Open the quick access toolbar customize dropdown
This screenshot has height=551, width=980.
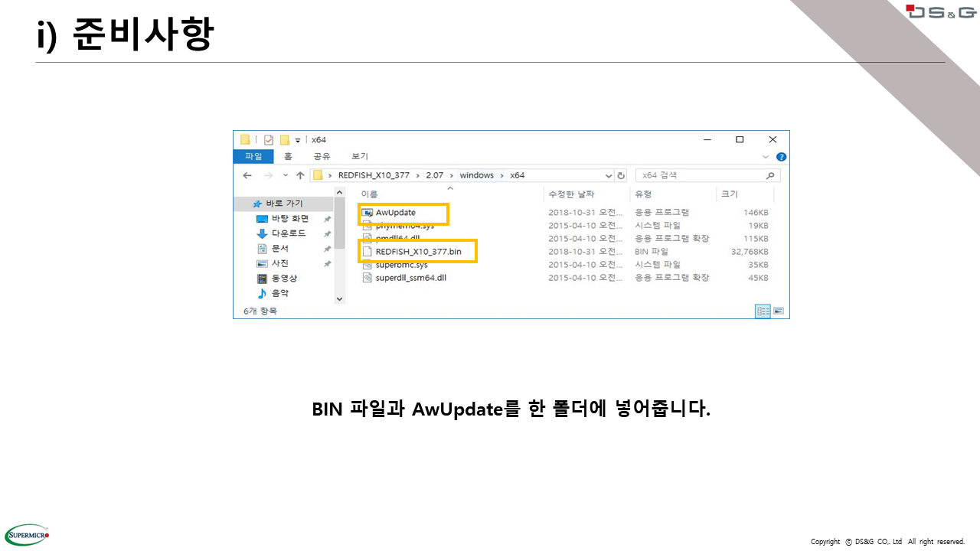(x=298, y=140)
